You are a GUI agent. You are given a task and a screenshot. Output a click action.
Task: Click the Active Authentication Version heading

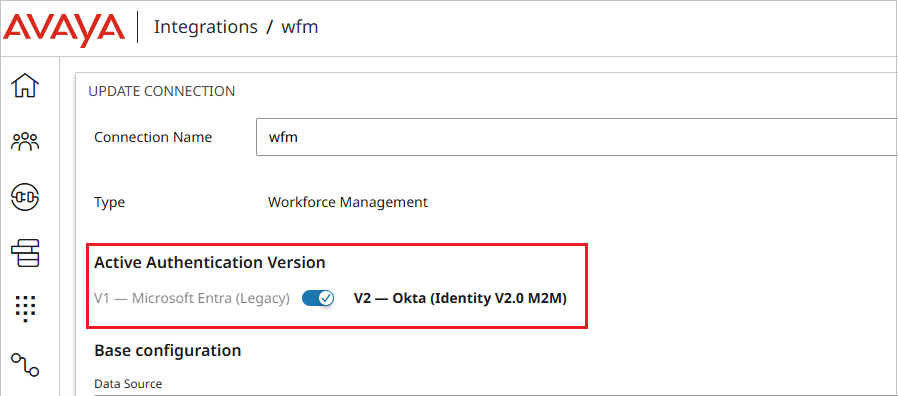[210, 262]
